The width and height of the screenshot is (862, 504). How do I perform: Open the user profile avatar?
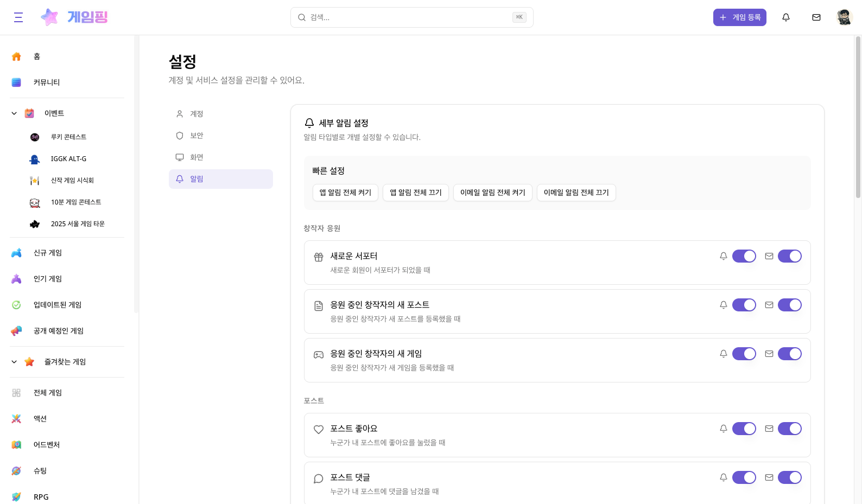coord(845,17)
